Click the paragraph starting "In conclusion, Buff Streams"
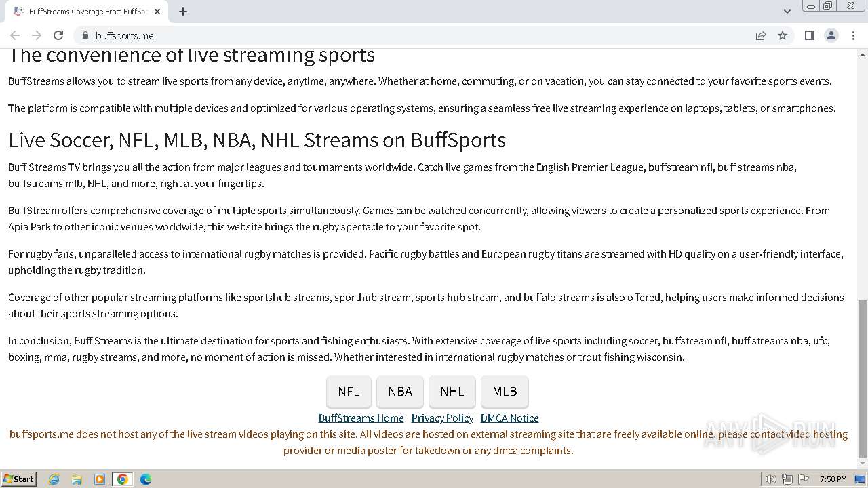This screenshot has width=868, height=488. (x=419, y=349)
